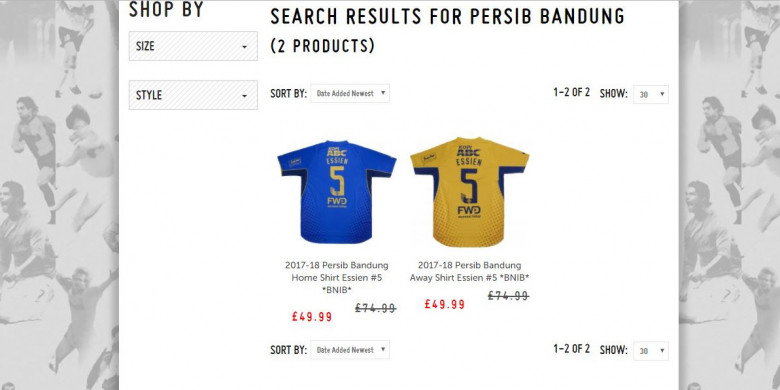
Task: Open Persib Bandung Away Shirt Essien link
Action: point(470,271)
